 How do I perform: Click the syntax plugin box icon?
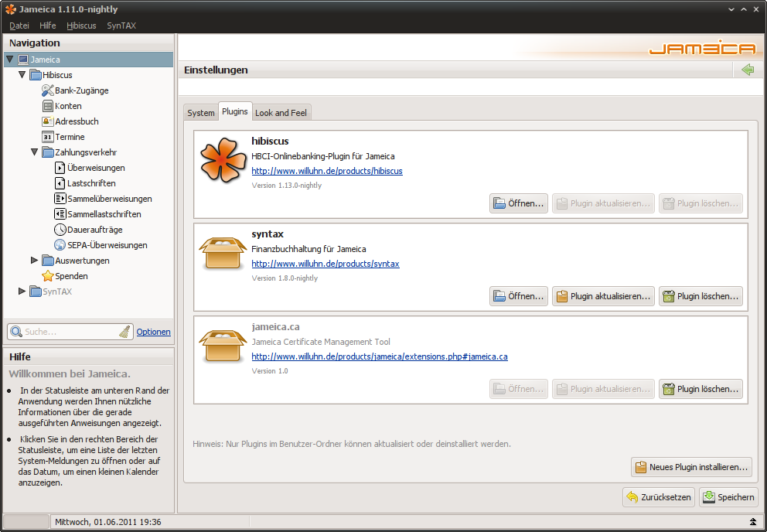pos(223,253)
